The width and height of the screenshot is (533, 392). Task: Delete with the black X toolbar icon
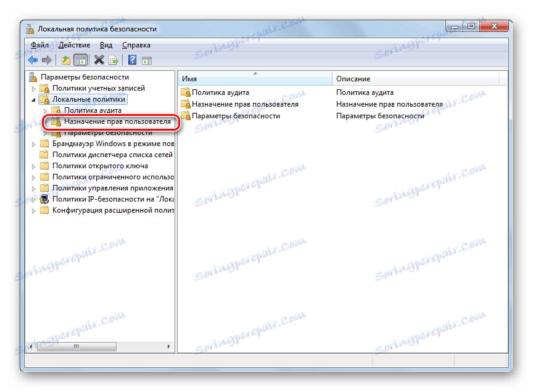[99, 60]
